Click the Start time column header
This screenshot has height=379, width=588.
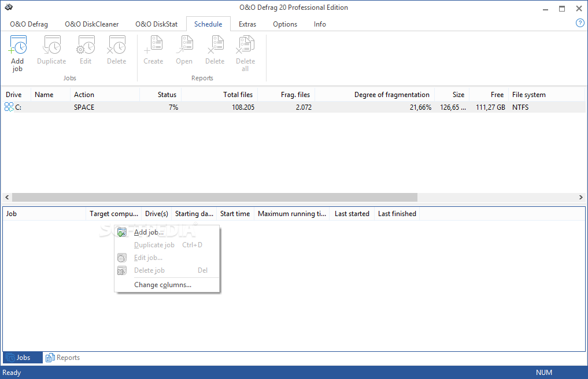click(235, 214)
